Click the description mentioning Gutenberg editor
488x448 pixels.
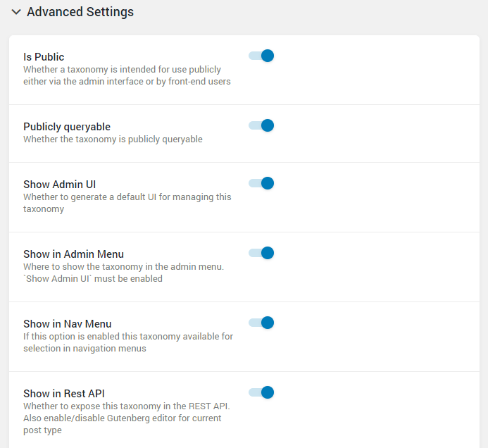127,418
